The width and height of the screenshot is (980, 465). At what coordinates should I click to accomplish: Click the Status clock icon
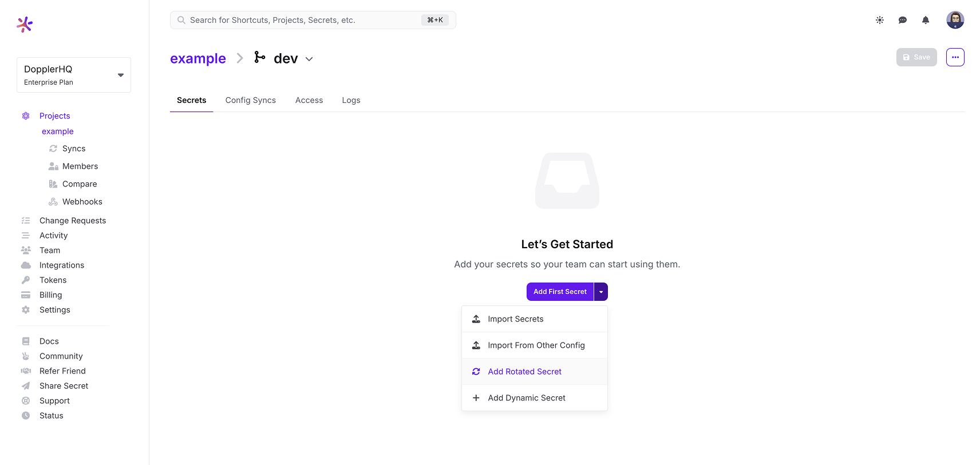[x=26, y=416]
